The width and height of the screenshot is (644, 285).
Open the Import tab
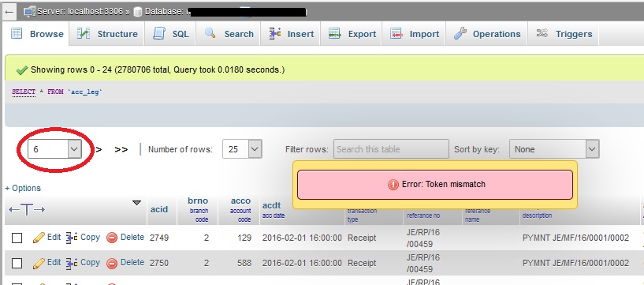(415, 34)
